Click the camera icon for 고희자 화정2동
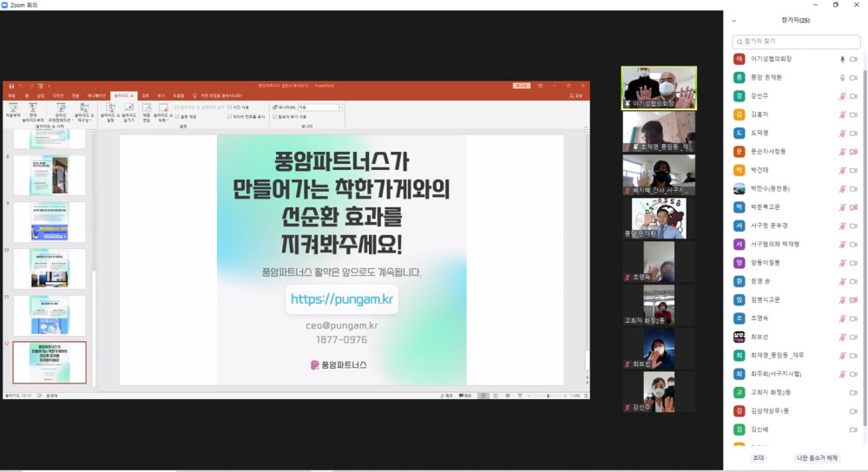This screenshot has width=868, height=472. (x=853, y=392)
